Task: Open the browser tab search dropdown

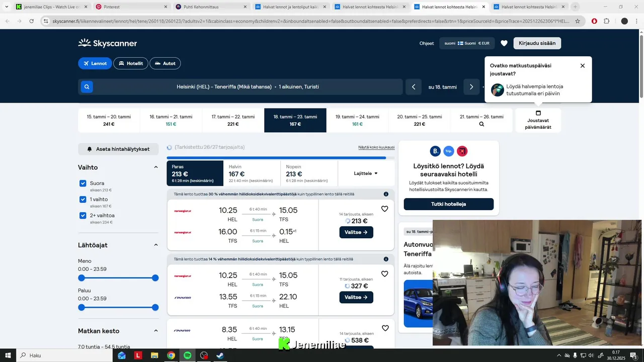Action: [7, 7]
